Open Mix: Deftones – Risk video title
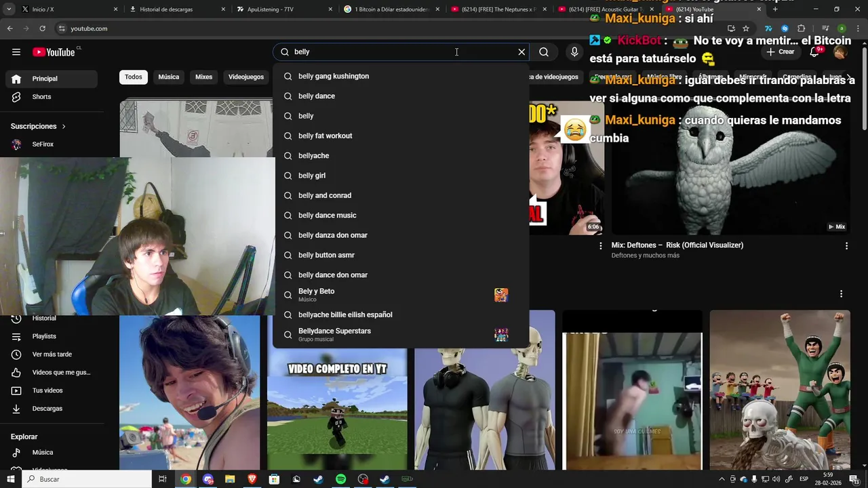This screenshot has height=488, width=868. click(677, 245)
